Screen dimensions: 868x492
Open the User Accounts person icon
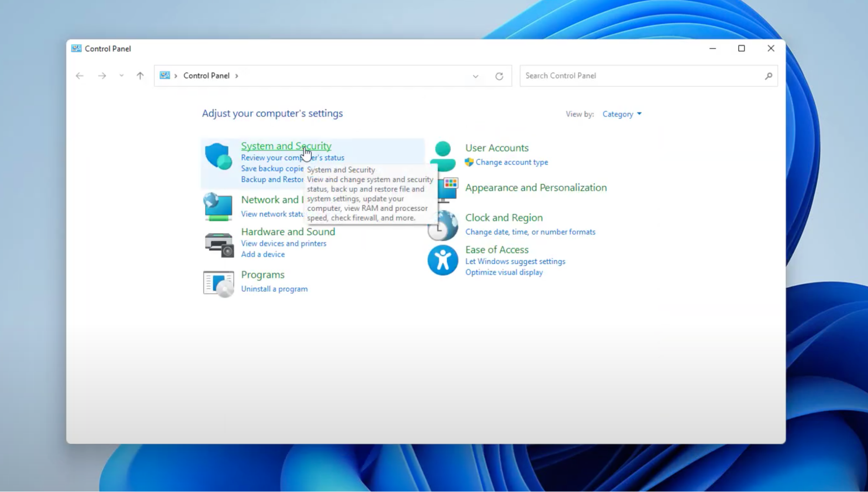(442, 156)
